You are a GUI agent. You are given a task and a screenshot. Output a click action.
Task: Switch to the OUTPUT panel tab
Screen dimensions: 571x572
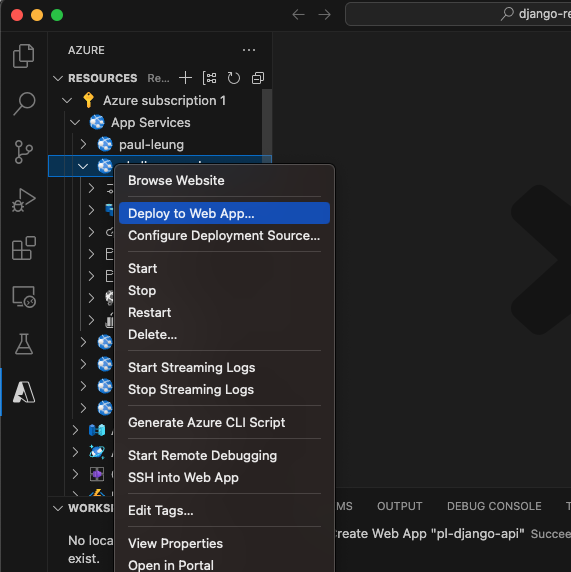pos(400,506)
